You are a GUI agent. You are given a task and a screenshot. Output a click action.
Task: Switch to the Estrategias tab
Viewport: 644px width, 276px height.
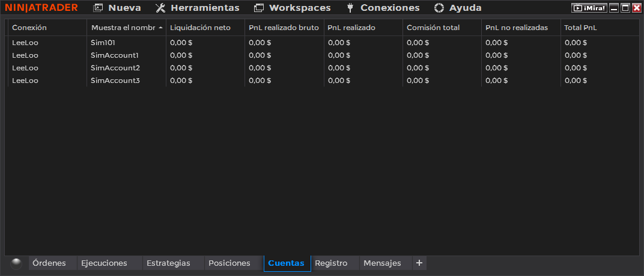coord(173,263)
